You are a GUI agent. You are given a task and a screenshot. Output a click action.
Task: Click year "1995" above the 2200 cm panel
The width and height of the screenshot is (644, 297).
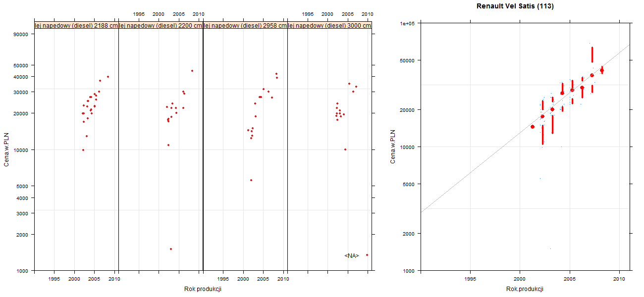point(139,14)
